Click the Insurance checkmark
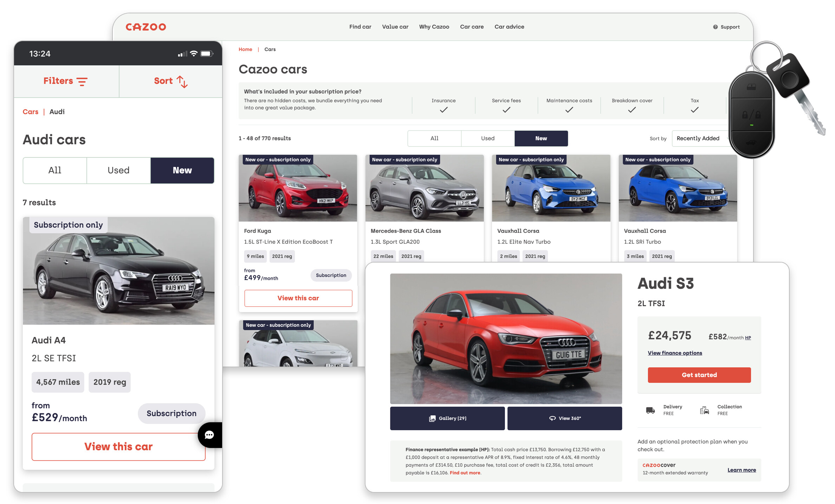The width and height of the screenshot is (835, 504). tap(444, 110)
